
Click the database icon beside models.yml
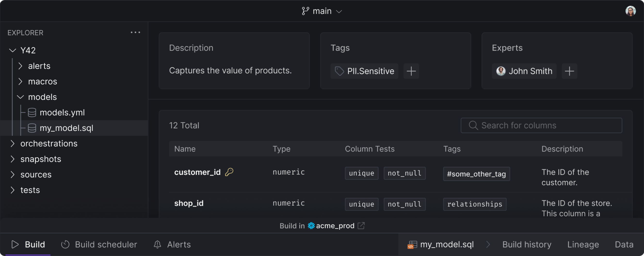(x=32, y=112)
